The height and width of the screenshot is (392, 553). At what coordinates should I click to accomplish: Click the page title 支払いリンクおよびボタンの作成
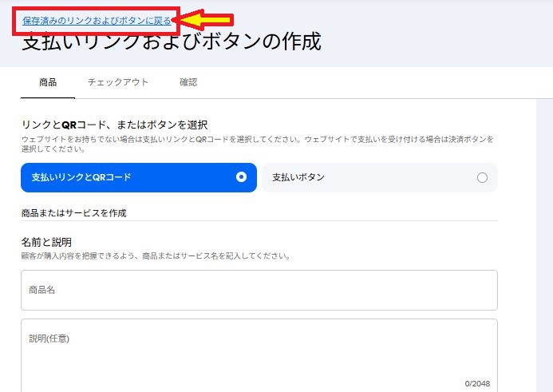click(x=172, y=42)
